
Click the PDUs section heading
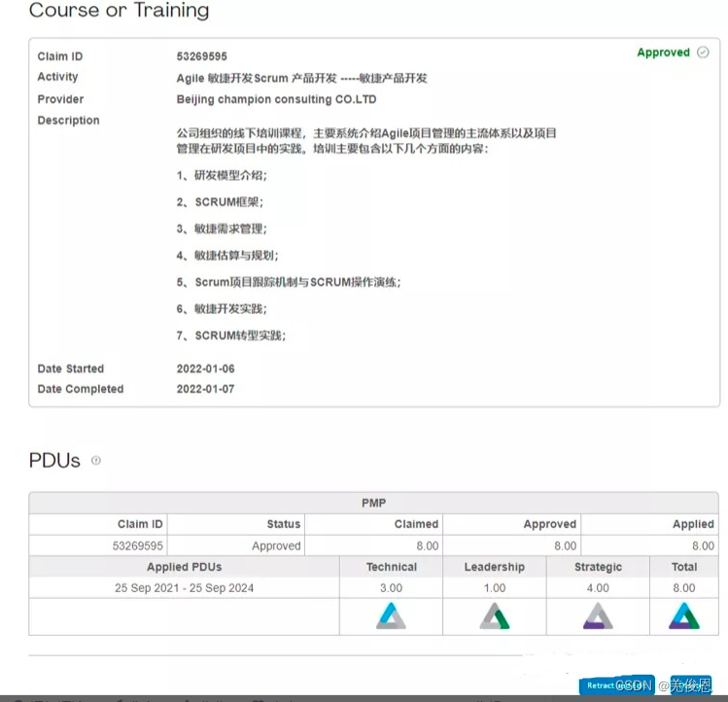coord(54,461)
